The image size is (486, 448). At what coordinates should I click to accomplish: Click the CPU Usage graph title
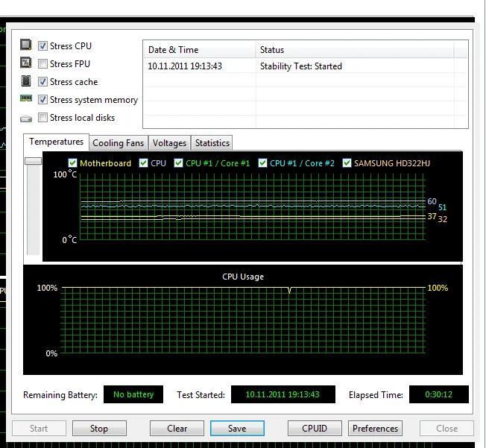point(243,277)
